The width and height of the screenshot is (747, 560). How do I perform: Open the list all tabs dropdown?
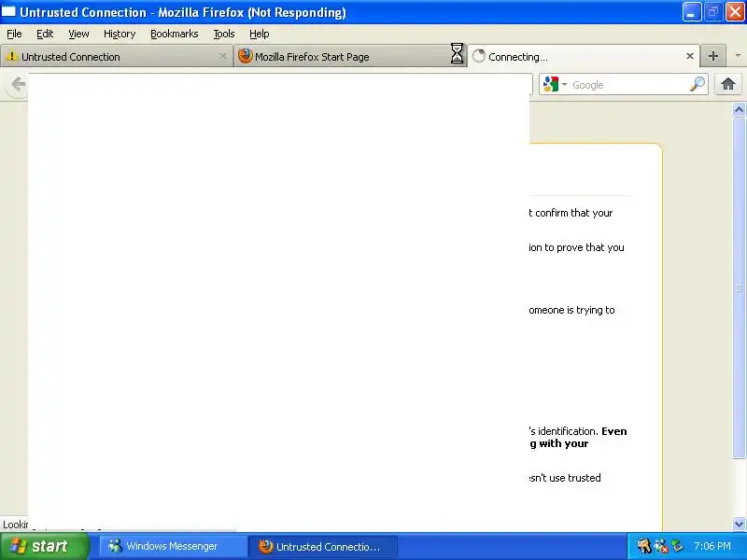pos(738,56)
